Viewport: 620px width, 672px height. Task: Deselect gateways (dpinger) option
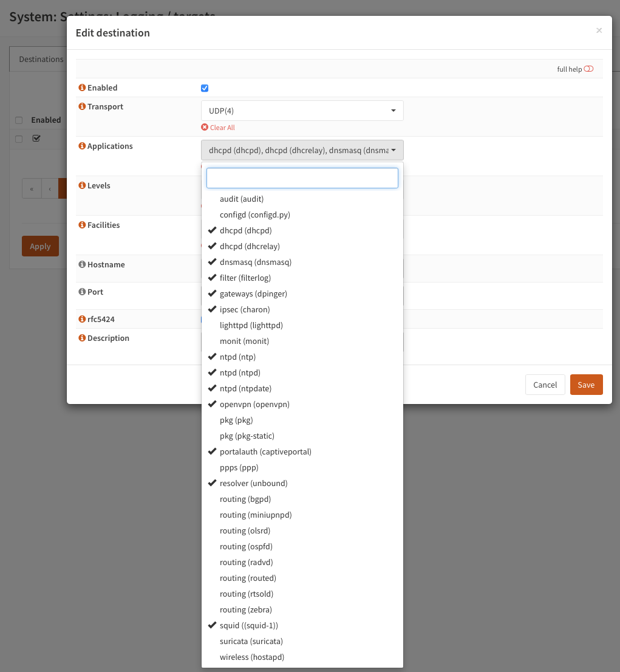pos(302,293)
